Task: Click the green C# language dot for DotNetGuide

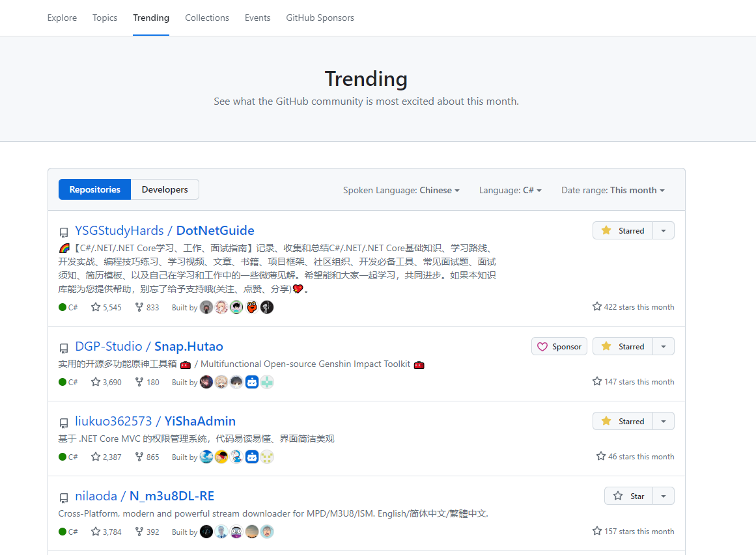Action: click(63, 307)
